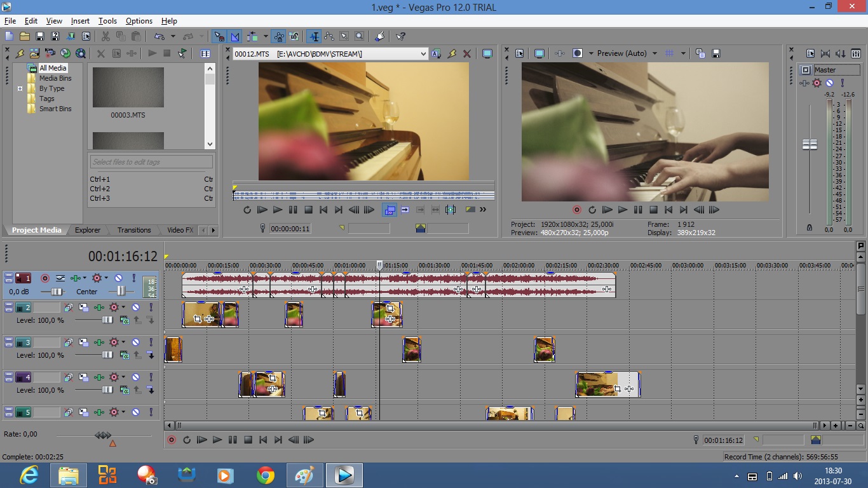
Task: Click track 2 Level slider handle
Action: (107, 320)
